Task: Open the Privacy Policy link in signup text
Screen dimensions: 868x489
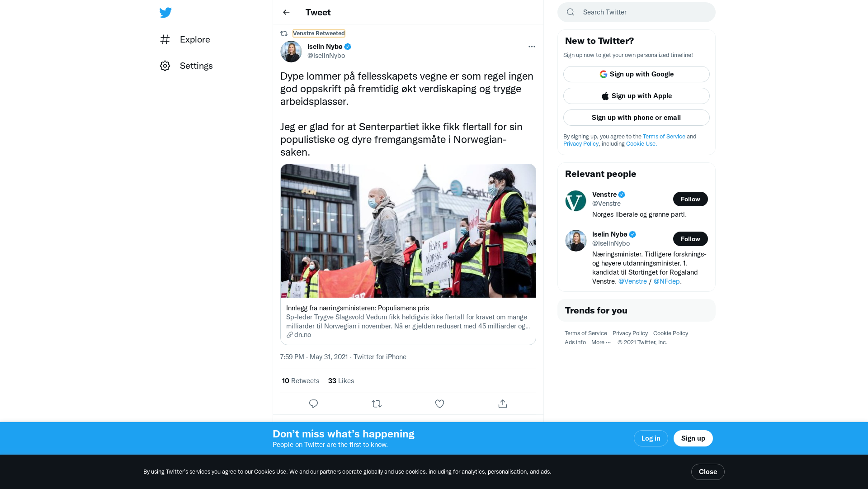Action: tap(581, 144)
